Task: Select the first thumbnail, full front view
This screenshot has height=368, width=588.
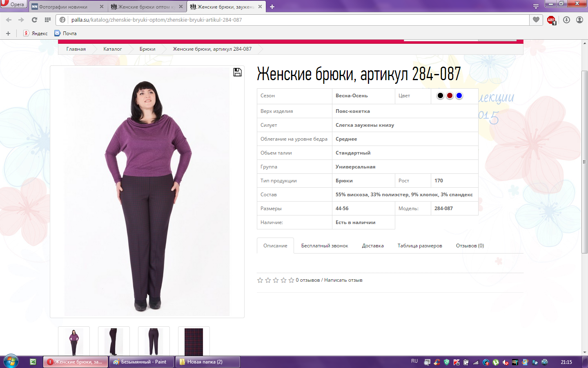Action: click(x=74, y=342)
